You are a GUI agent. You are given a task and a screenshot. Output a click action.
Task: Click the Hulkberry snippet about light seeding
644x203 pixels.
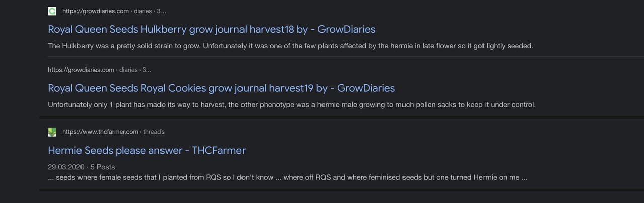pyautogui.click(x=290, y=46)
